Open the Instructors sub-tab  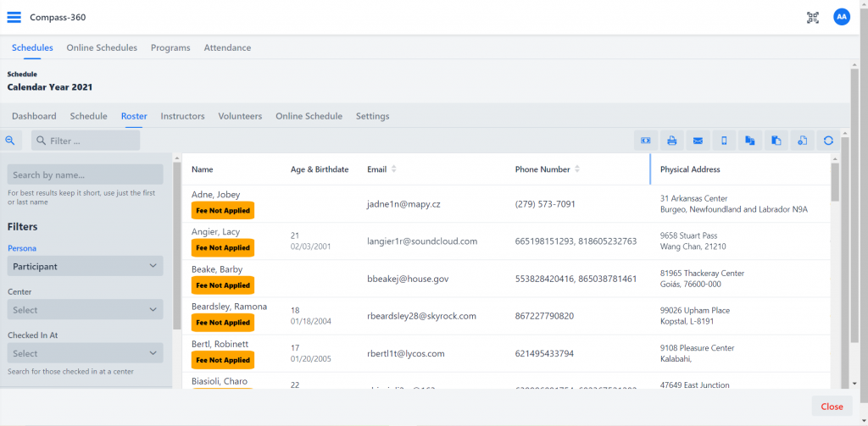(183, 116)
